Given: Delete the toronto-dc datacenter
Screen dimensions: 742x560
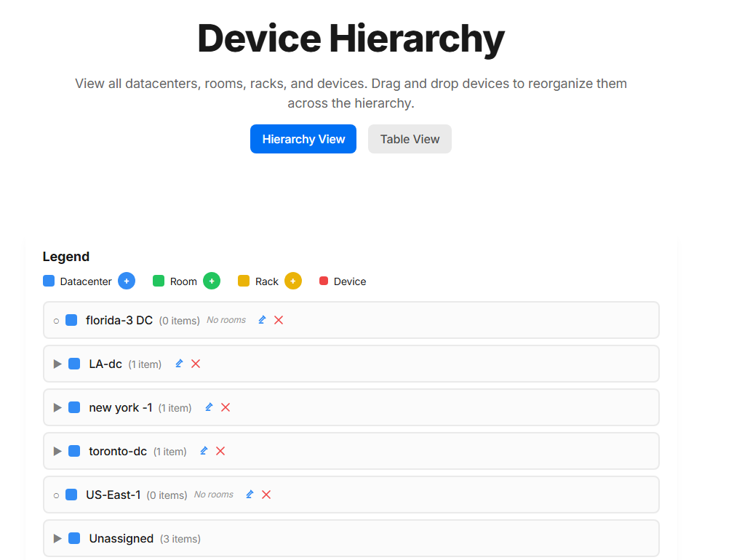Looking at the screenshot, I should 220,451.
